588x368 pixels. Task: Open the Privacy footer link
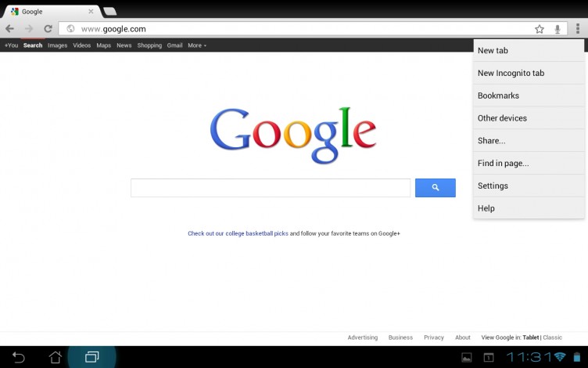coord(434,337)
